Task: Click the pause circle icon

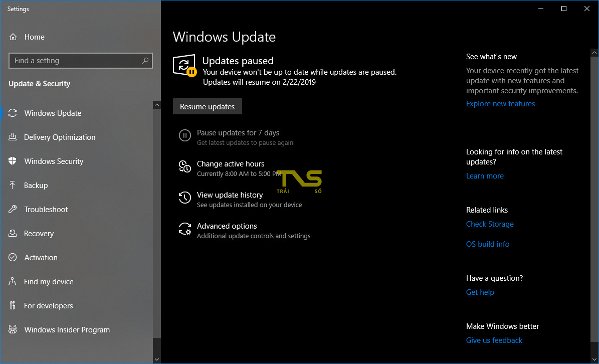Action: [x=185, y=135]
